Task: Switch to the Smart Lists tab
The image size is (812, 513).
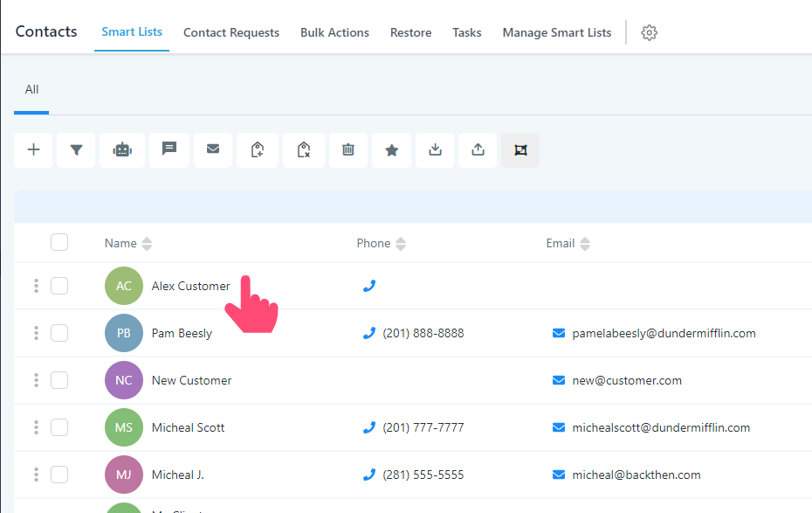Action: click(132, 32)
